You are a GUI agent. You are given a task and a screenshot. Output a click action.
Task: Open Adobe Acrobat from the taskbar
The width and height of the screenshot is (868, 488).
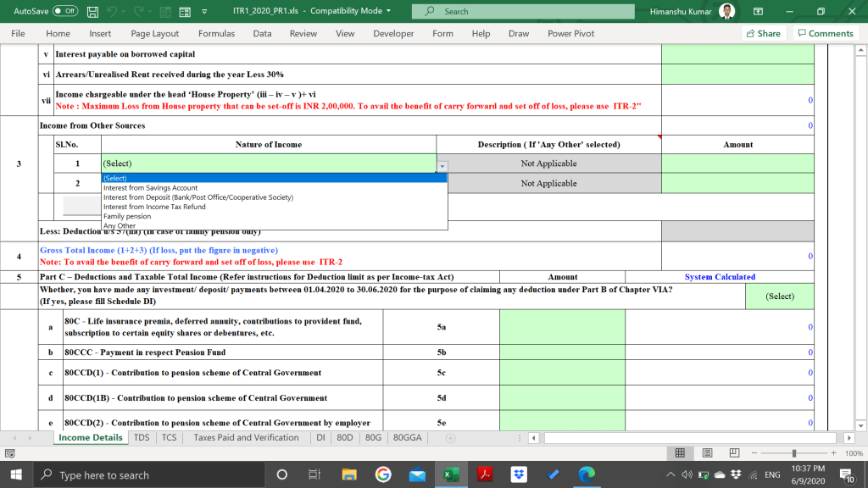[x=485, y=474]
